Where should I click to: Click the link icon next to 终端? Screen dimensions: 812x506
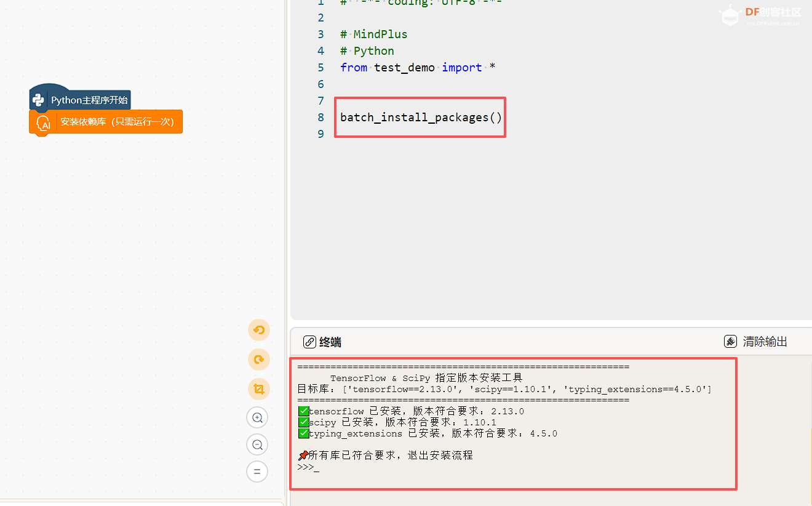coord(309,342)
